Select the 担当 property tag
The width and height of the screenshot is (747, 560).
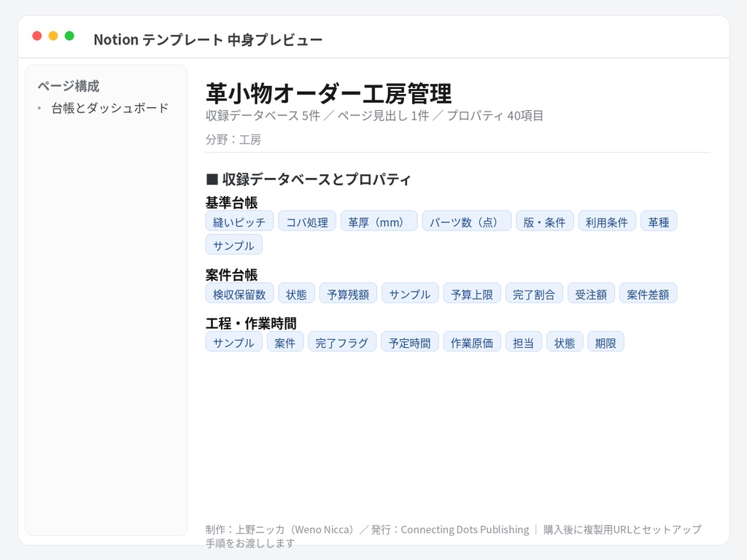[524, 342]
